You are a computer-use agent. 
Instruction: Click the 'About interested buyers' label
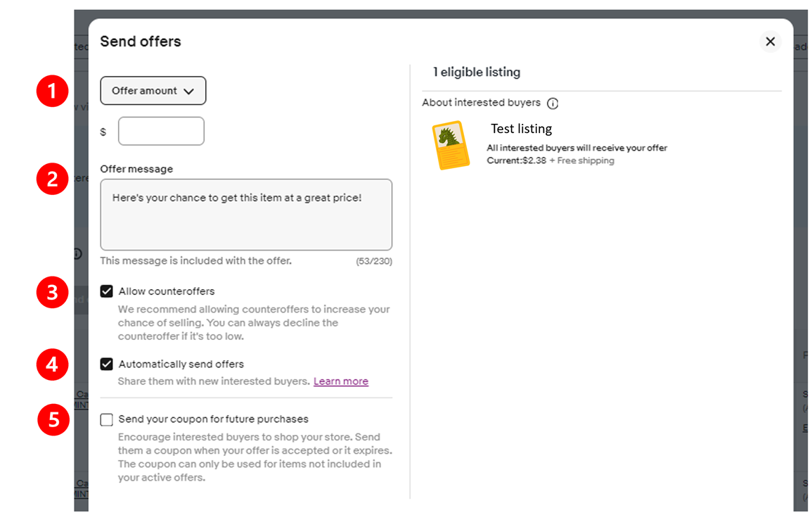(x=481, y=103)
